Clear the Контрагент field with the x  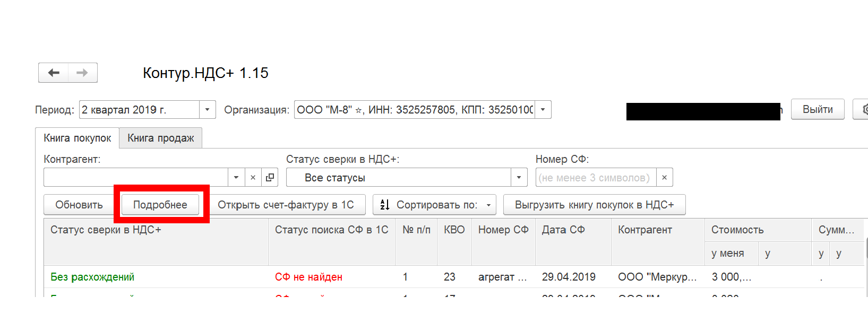click(x=253, y=177)
